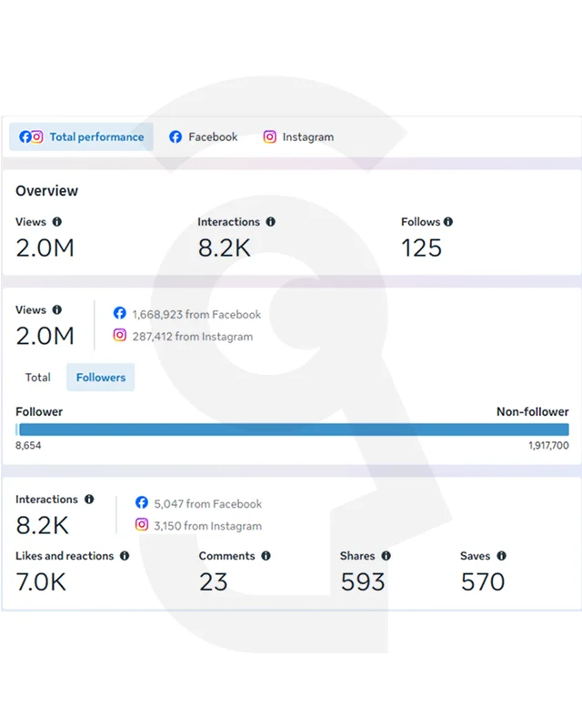Click the Follower versus Non-follower bar
Screen dimensions: 582x728
pos(292,430)
